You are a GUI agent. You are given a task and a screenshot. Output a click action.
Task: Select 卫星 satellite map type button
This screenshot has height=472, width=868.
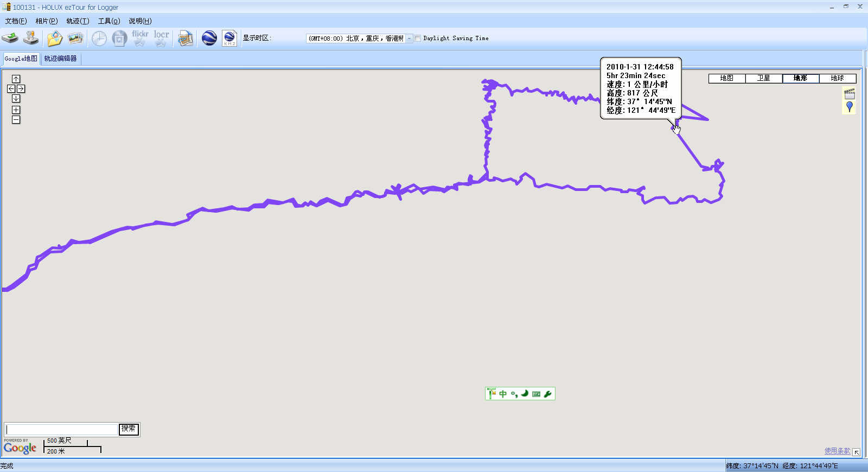[x=764, y=78]
